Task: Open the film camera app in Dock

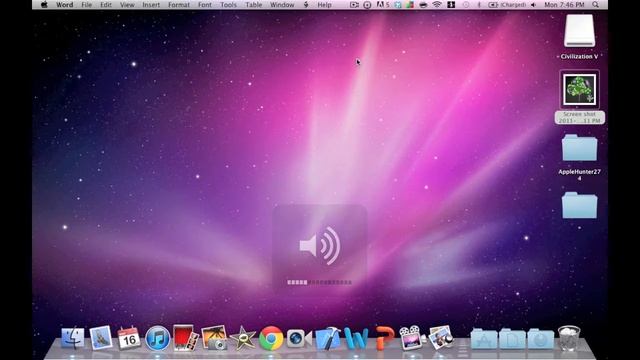Action: coord(412,338)
